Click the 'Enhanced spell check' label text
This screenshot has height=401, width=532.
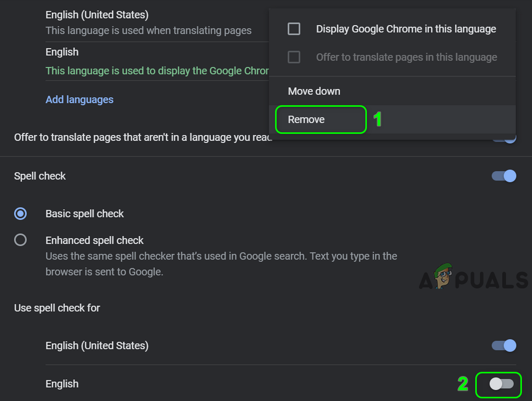(95, 240)
